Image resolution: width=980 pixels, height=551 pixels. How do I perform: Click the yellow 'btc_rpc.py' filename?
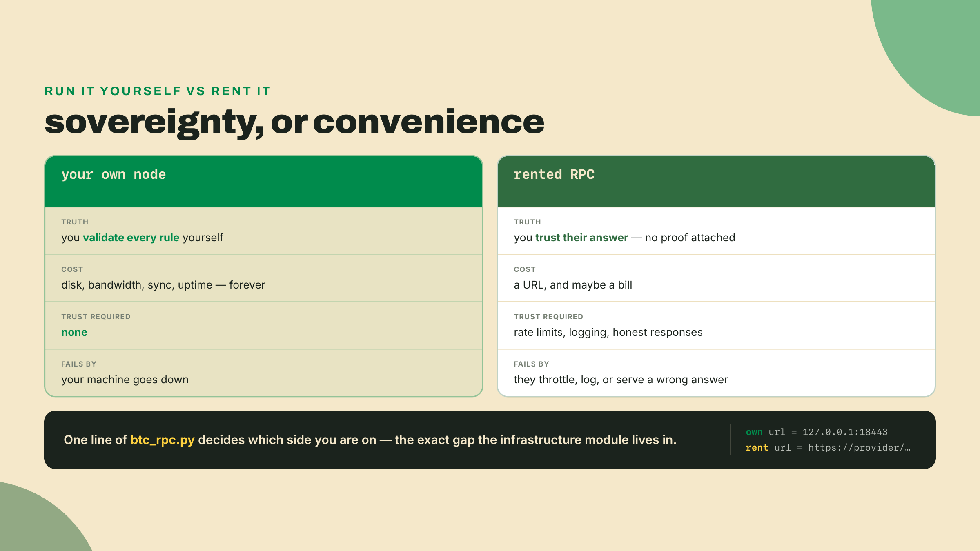coord(163,440)
